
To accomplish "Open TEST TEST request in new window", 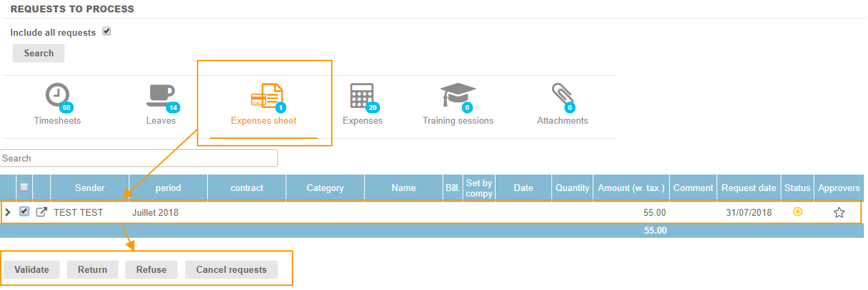I will [x=41, y=212].
